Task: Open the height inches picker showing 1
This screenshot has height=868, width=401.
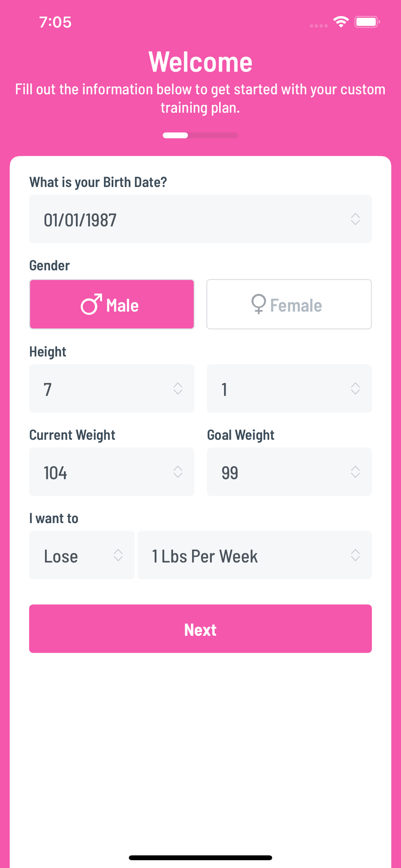Action: (289, 388)
